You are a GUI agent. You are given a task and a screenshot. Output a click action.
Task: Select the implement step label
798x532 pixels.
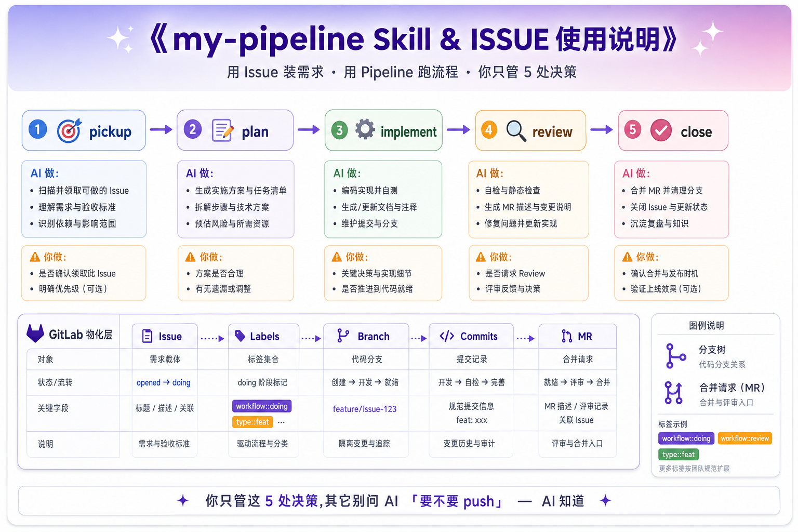408,132
